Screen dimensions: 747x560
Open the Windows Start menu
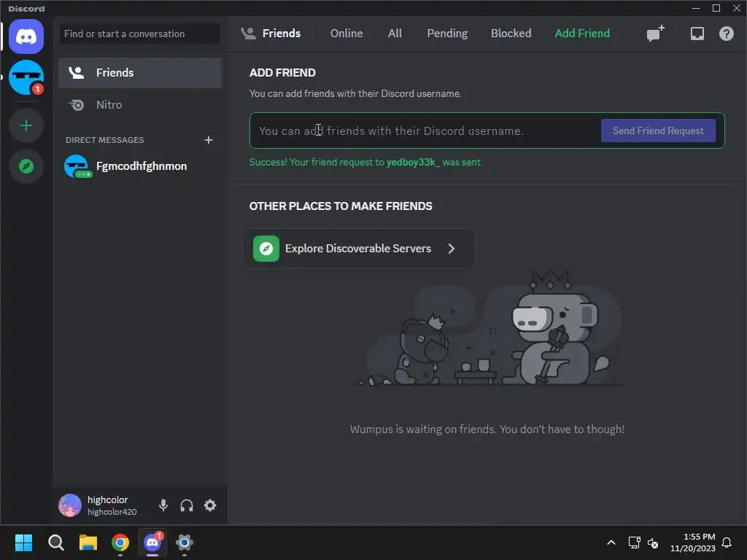[x=23, y=542]
